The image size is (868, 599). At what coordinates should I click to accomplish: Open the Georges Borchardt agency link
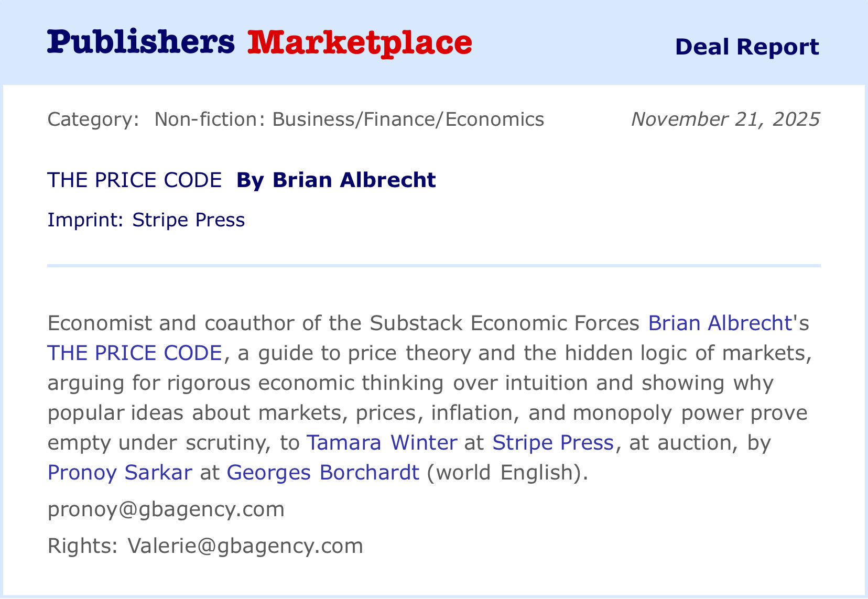(323, 473)
